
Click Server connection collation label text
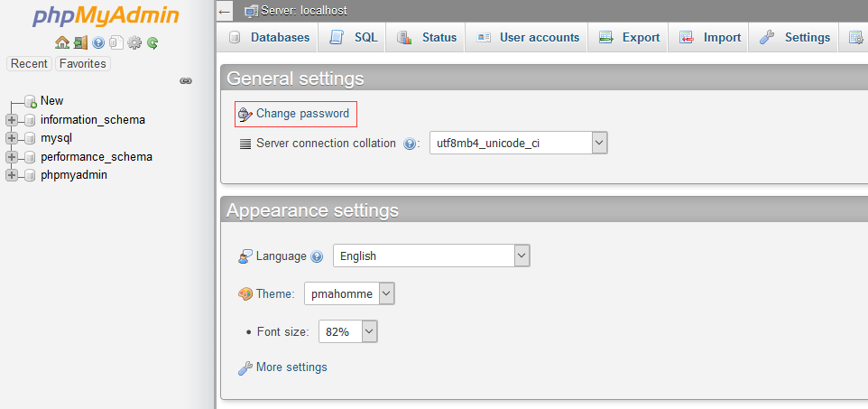click(326, 143)
